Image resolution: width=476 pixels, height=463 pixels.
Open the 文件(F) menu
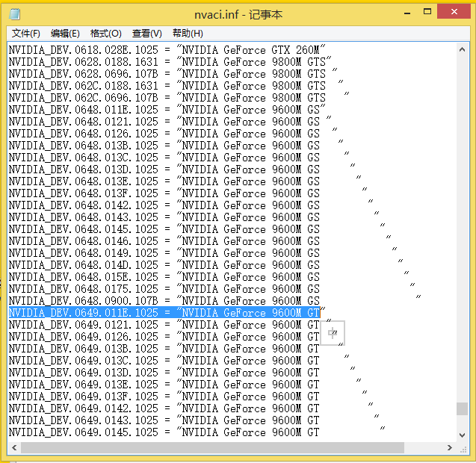tap(26, 33)
